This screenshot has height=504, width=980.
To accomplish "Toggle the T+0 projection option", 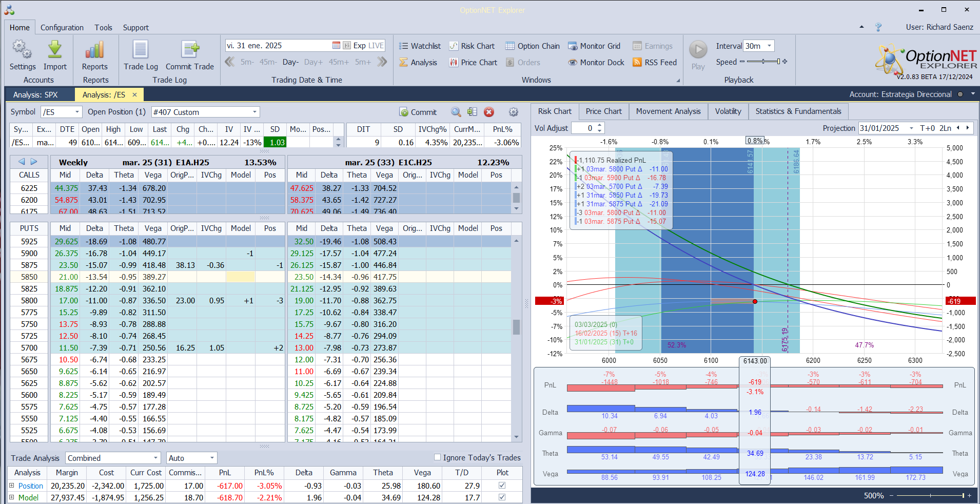I will point(927,128).
